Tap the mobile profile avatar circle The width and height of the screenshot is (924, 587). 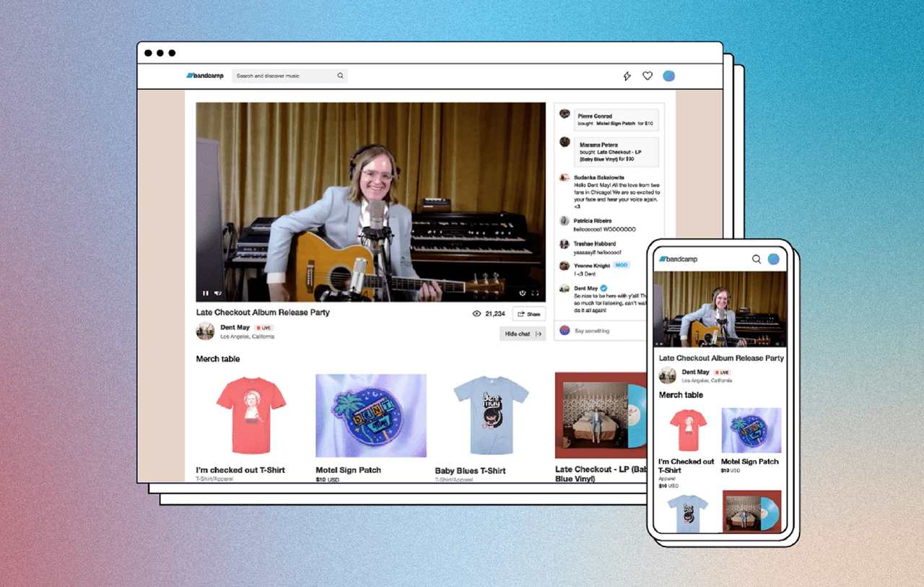(773, 259)
